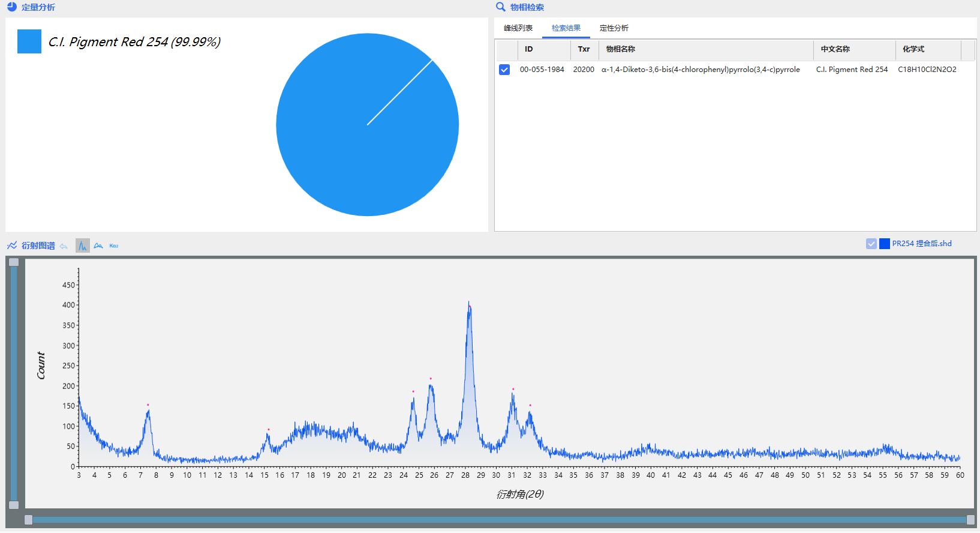980x533 pixels.
Task: Toggle the Kα2 stripping icon
Action: [x=114, y=245]
